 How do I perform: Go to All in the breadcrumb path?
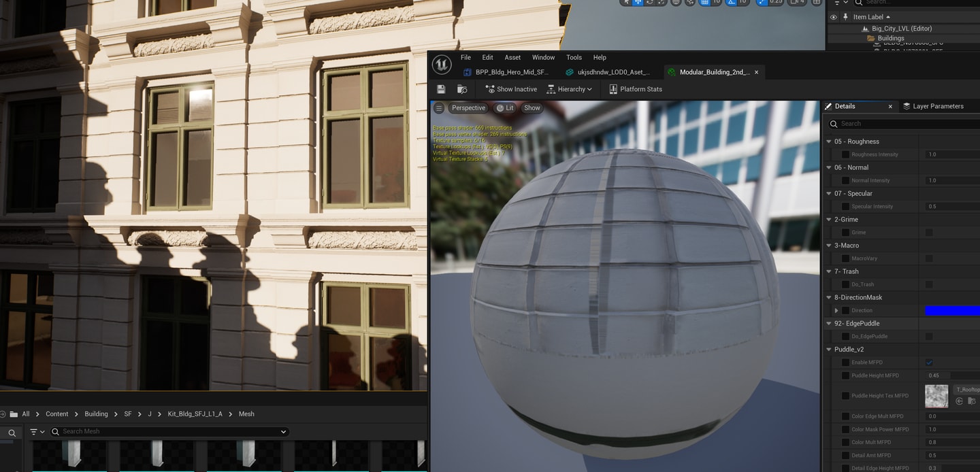pos(26,414)
